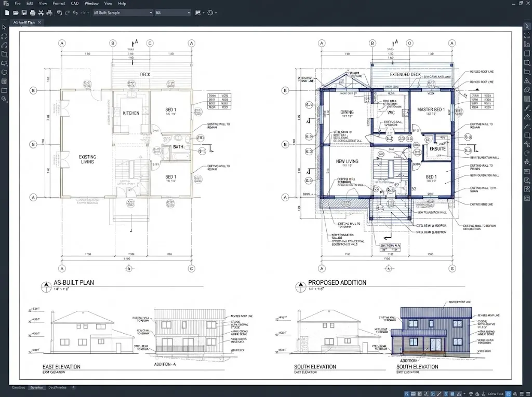The width and height of the screenshot is (532, 397).
Task: Click the MASTER BED 1 room label
Action: [431, 109]
